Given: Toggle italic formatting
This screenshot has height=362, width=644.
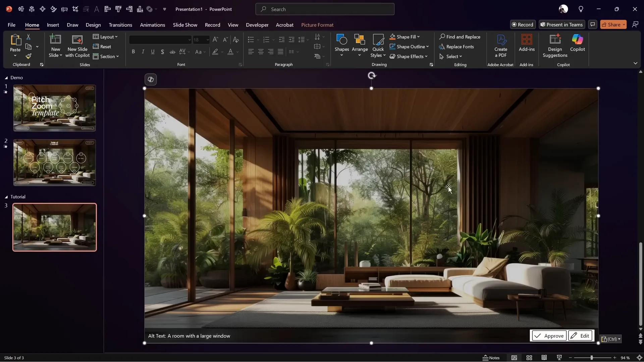Looking at the screenshot, I should [x=143, y=52].
